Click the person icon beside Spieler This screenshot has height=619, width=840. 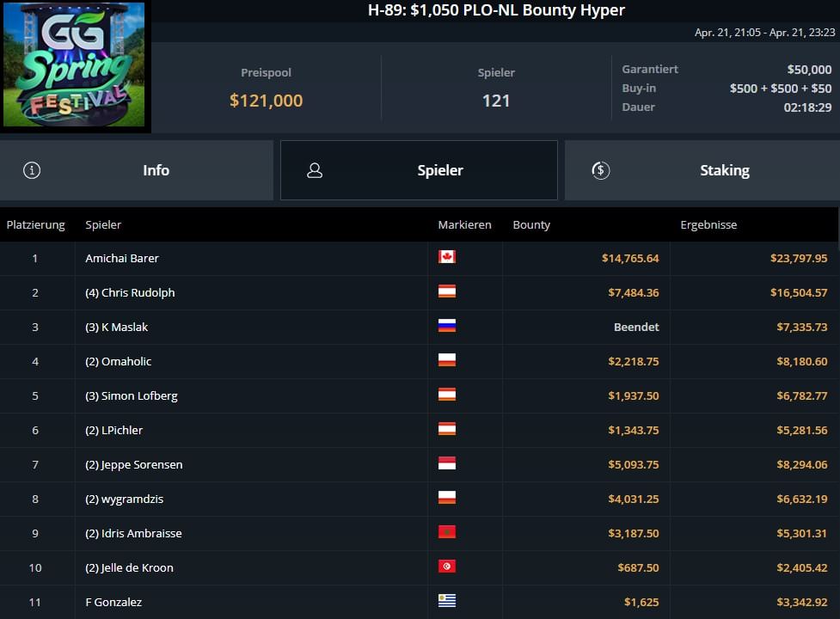tap(315, 170)
